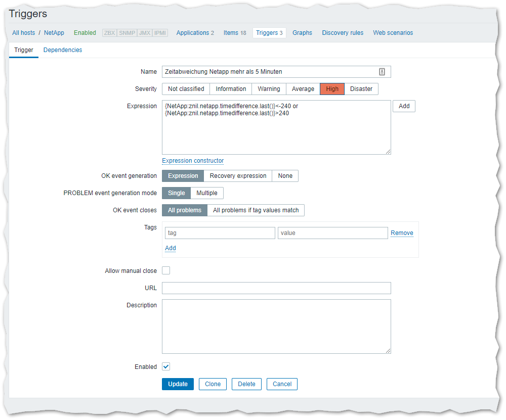
Task: Open the Expression constructor
Action: coord(193,161)
